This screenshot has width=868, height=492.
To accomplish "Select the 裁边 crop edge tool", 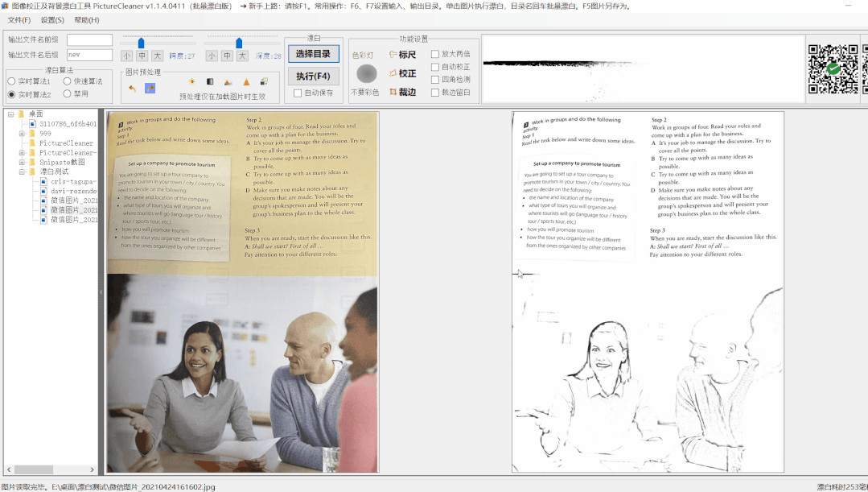I will [402, 92].
